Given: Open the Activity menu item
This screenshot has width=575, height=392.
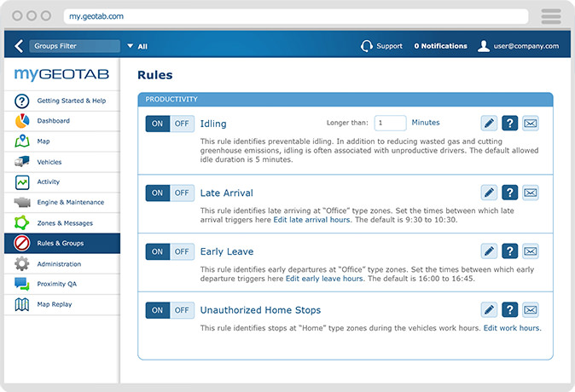Looking at the screenshot, I should point(62,182).
